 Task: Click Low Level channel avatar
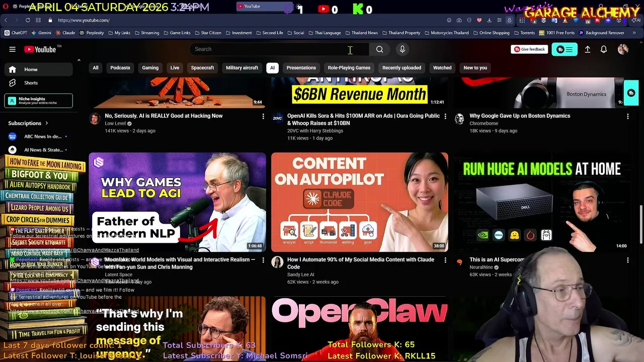(95, 119)
